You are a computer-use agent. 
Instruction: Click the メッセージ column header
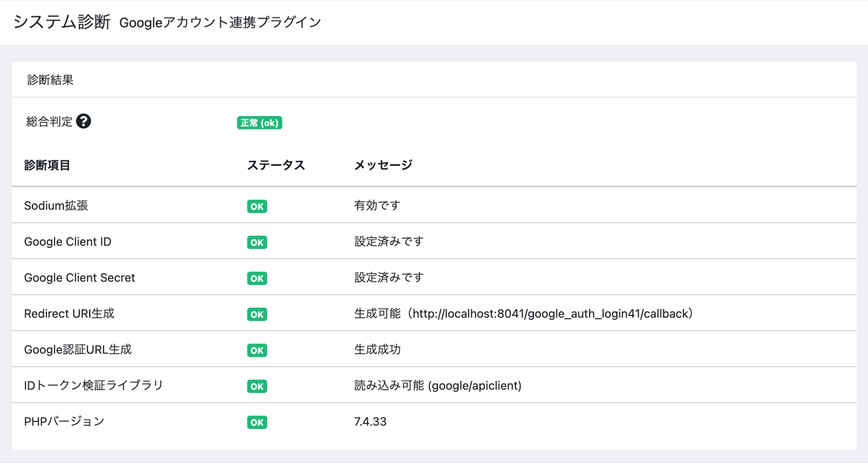pos(383,165)
